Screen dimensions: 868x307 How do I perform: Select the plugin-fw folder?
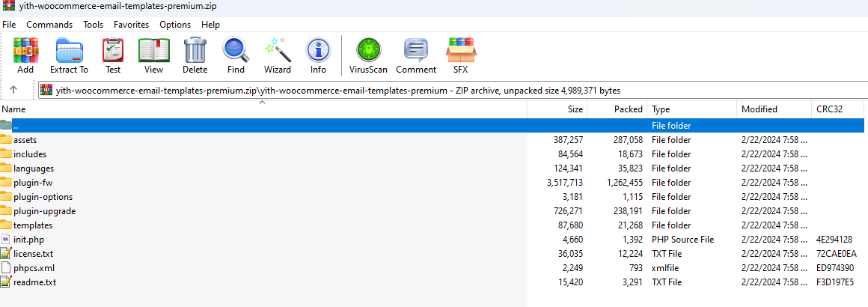point(33,183)
